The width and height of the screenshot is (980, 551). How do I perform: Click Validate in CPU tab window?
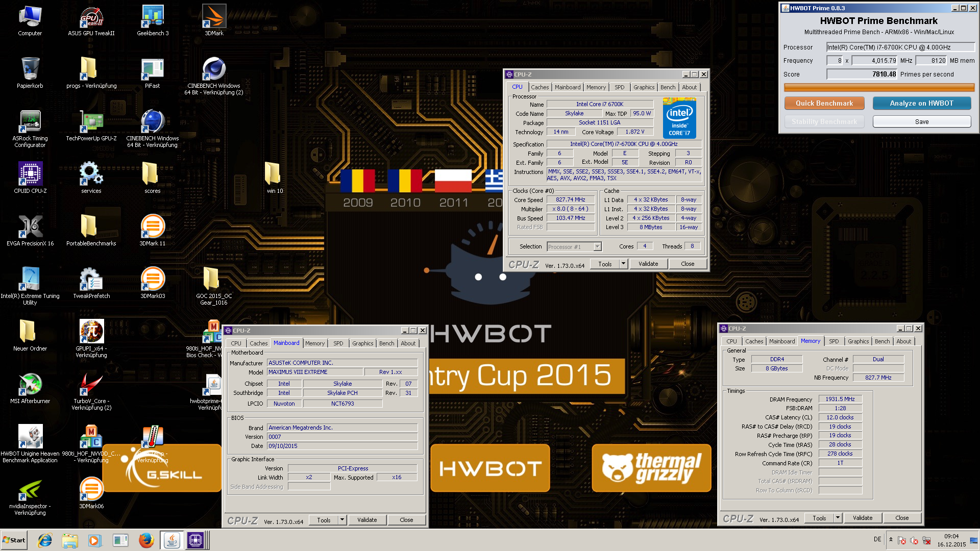click(648, 264)
